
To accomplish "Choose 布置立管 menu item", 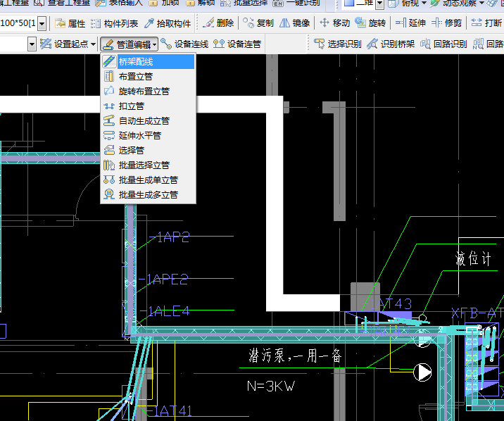I will coord(149,77).
